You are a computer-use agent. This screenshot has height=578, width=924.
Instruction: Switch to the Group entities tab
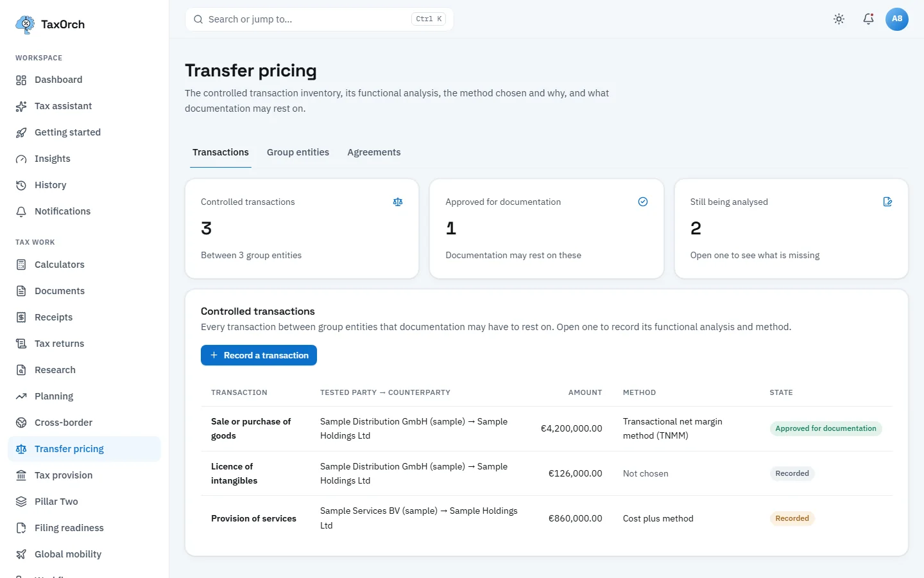pyautogui.click(x=298, y=153)
